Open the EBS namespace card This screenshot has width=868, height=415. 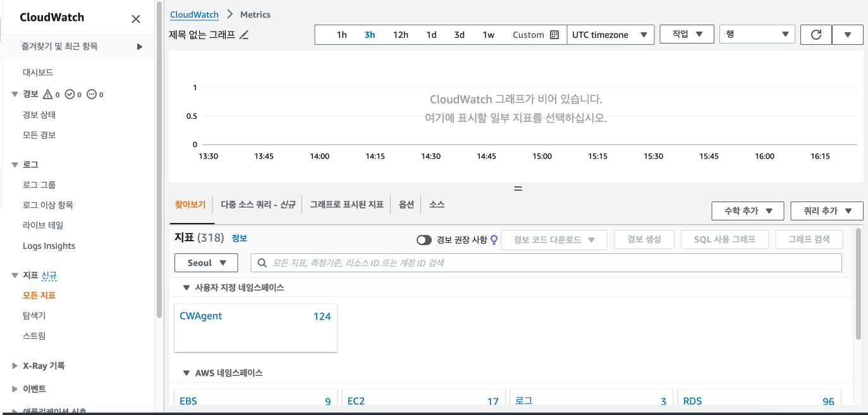(256, 397)
